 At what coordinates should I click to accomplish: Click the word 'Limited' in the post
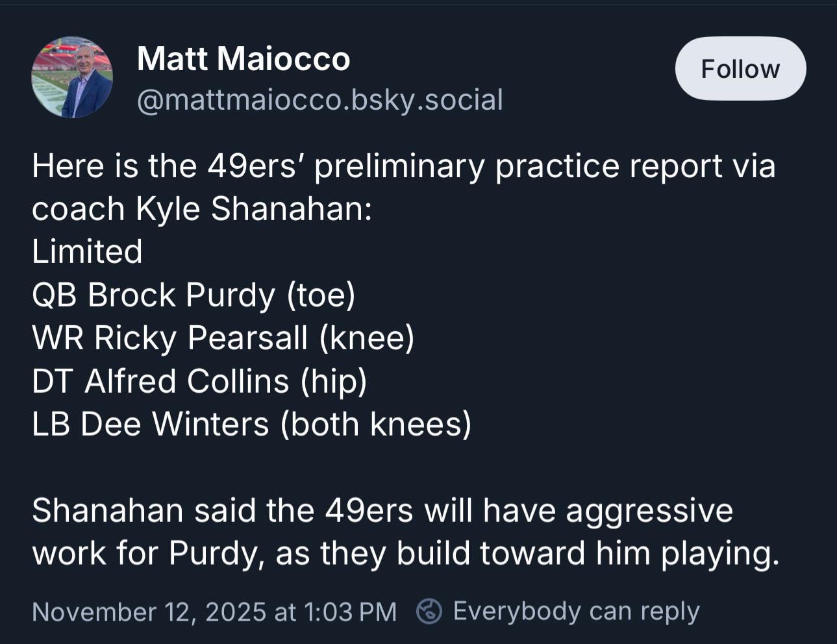[87, 251]
